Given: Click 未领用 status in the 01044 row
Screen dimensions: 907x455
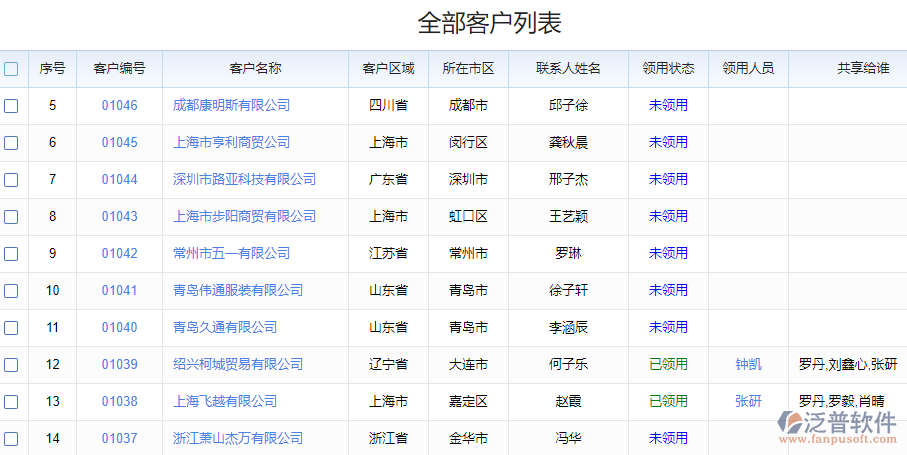Looking at the screenshot, I should pos(668,179).
